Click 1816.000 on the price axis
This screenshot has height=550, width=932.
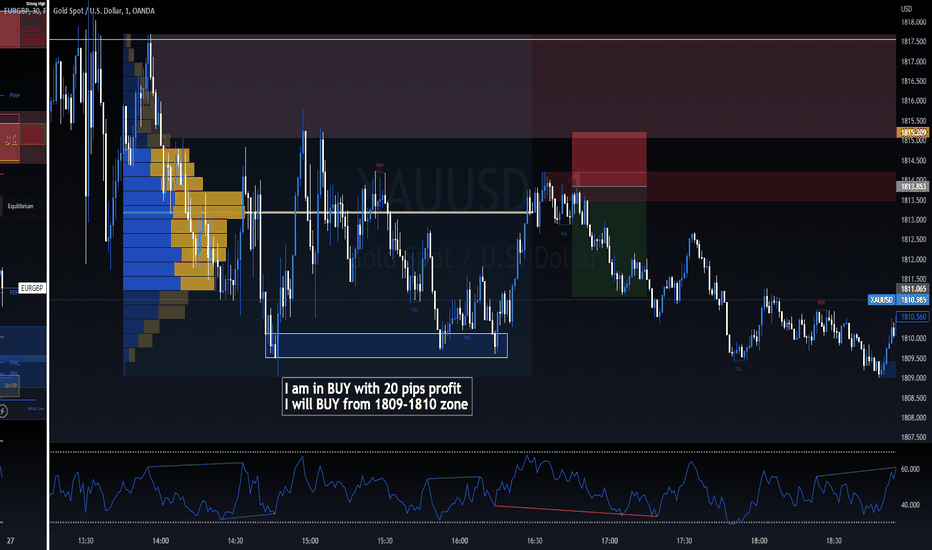click(914, 100)
